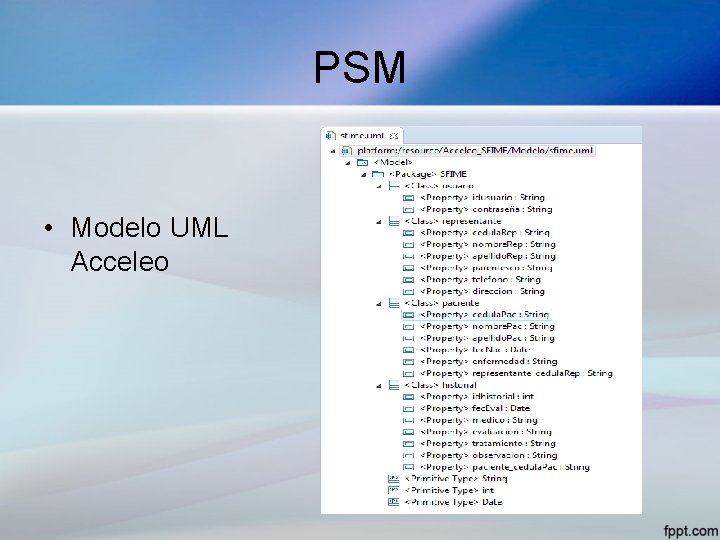Click the <Model> node icon
This screenshot has width=720, height=540.
click(x=362, y=162)
